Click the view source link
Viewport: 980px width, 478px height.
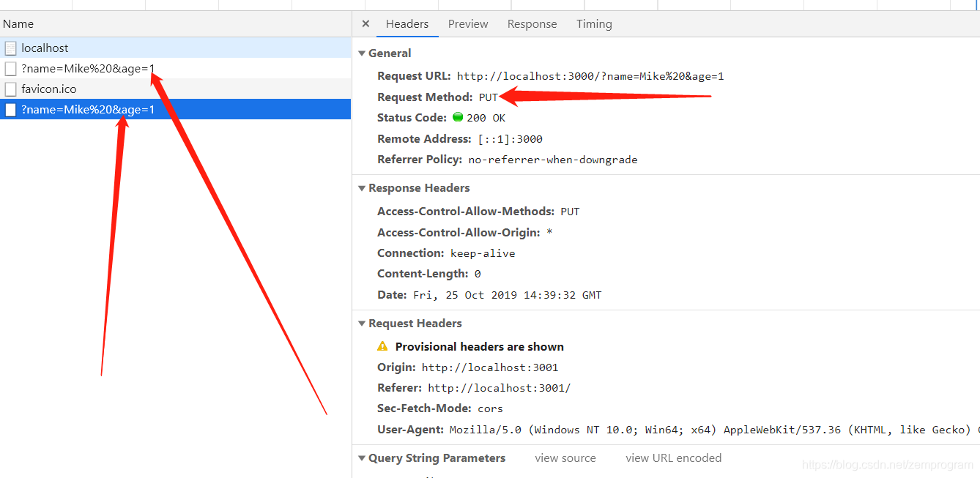click(565, 458)
